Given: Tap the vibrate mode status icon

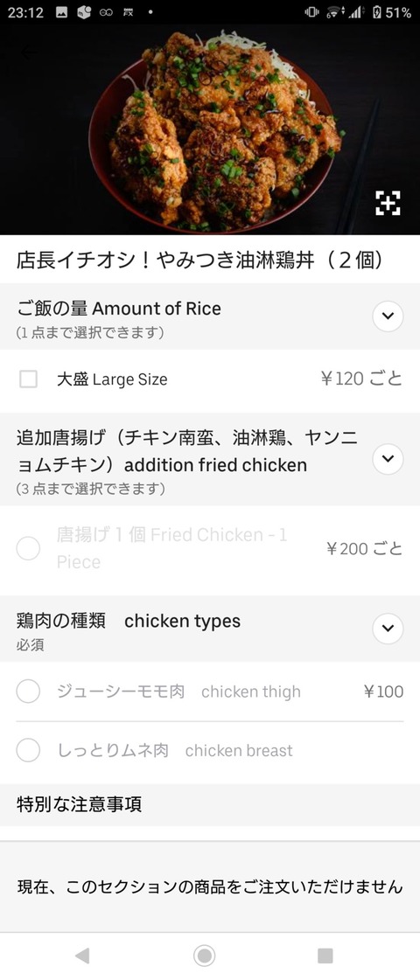Looking at the screenshot, I should pos(311,12).
